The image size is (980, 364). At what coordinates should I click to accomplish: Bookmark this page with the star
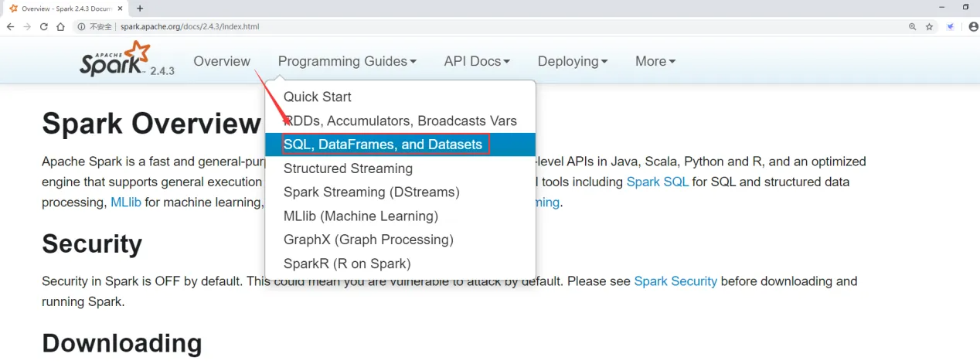930,26
